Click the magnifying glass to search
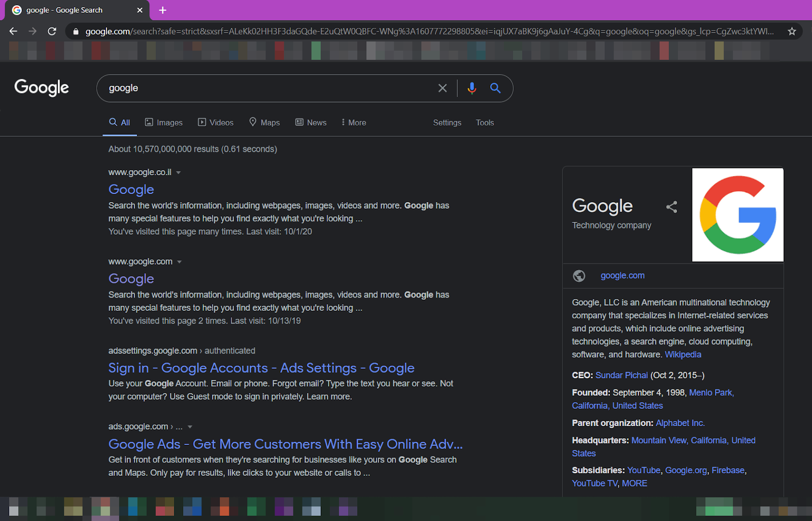This screenshot has width=812, height=521. coord(495,88)
